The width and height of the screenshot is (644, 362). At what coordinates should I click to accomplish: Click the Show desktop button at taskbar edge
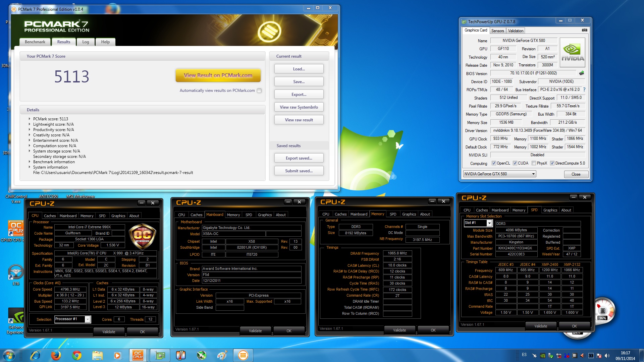click(x=641, y=355)
